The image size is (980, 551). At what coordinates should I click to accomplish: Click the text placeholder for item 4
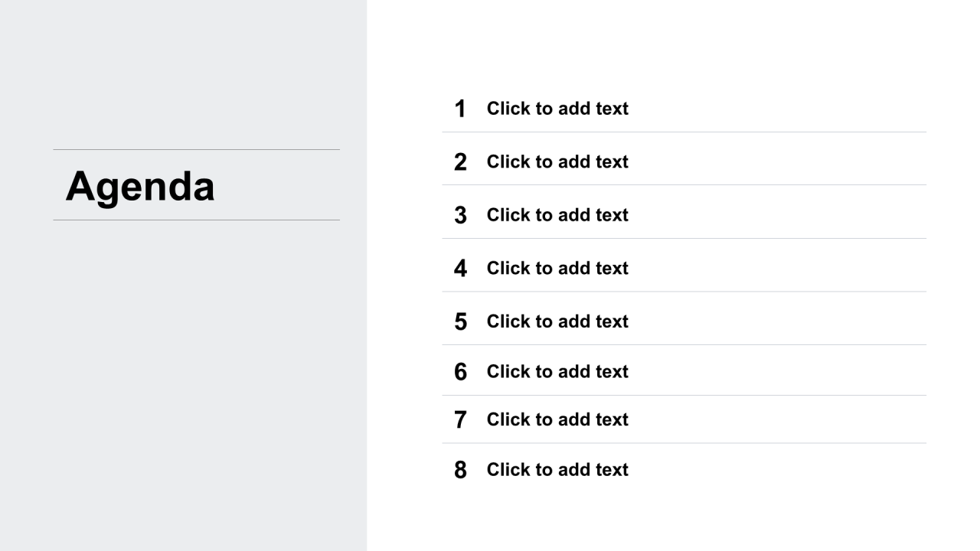557,268
